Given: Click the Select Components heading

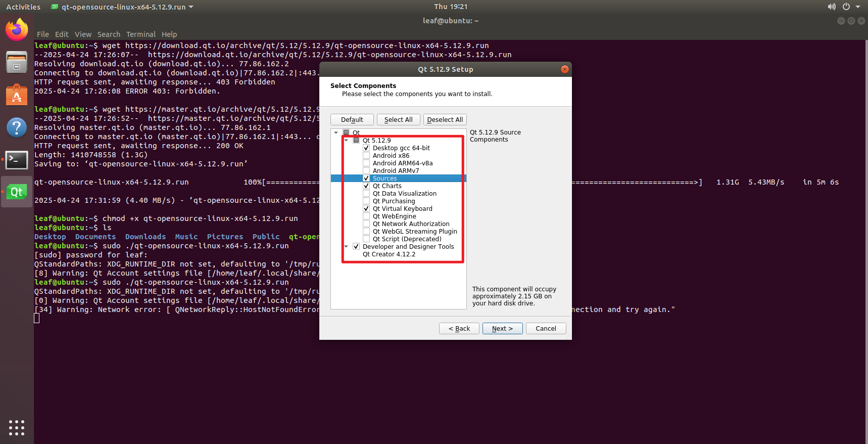Looking at the screenshot, I should (x=363, y=85).
